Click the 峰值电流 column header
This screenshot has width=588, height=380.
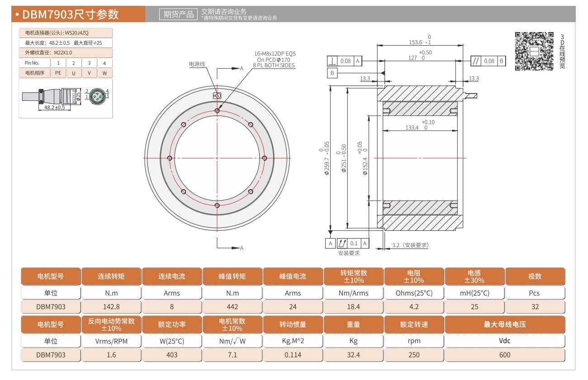[x=293, y=276]
